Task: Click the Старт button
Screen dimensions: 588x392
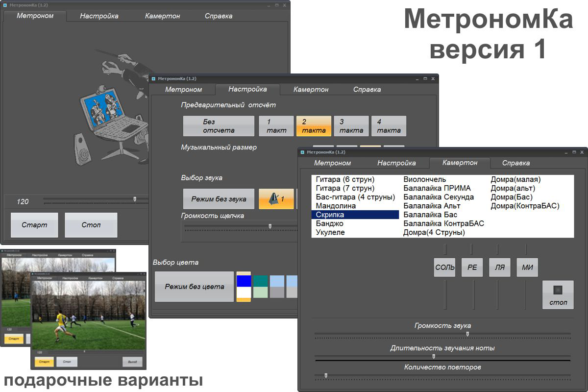Action: point(34,225)
